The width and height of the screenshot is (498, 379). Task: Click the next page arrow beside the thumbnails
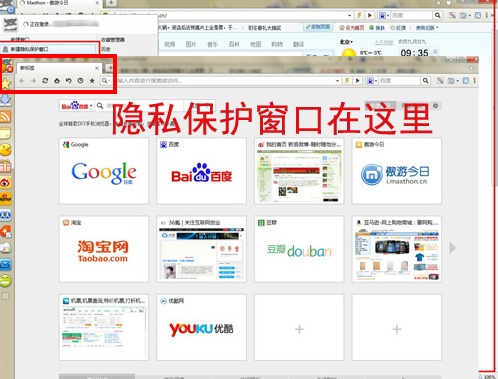(452, 248)
